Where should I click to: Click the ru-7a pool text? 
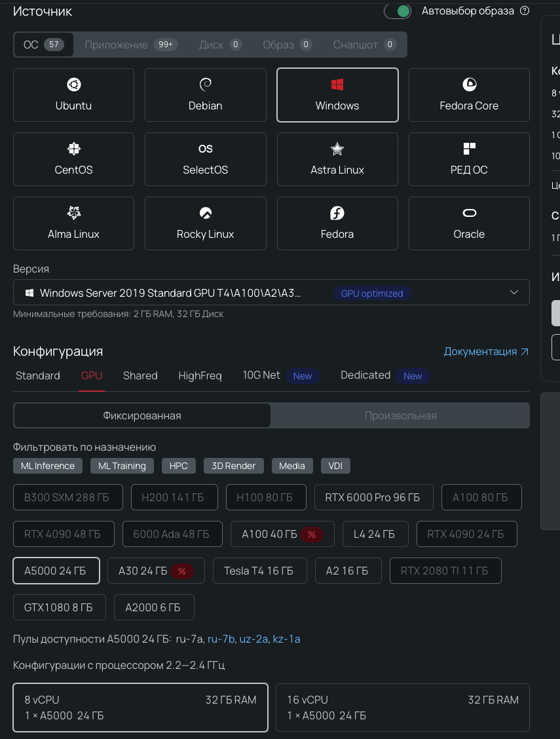[189, 639]
